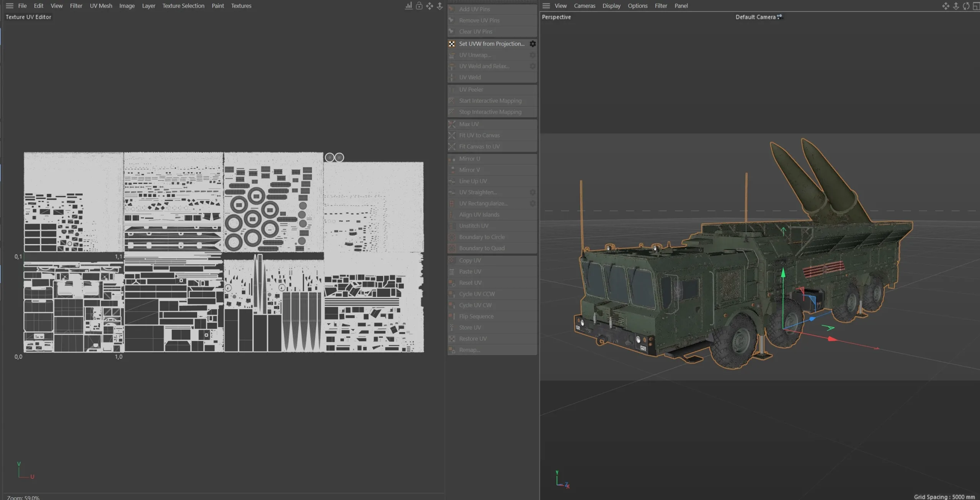This screenshot has height=500, width=980.
Task: Open Set UVW from Projection settings gear
Action: 532,44
